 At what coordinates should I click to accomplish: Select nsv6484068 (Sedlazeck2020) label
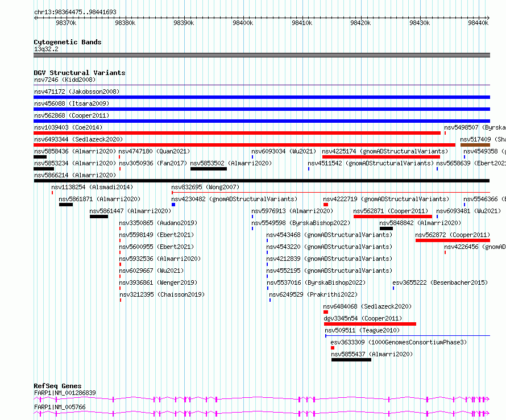pos(367,306)
